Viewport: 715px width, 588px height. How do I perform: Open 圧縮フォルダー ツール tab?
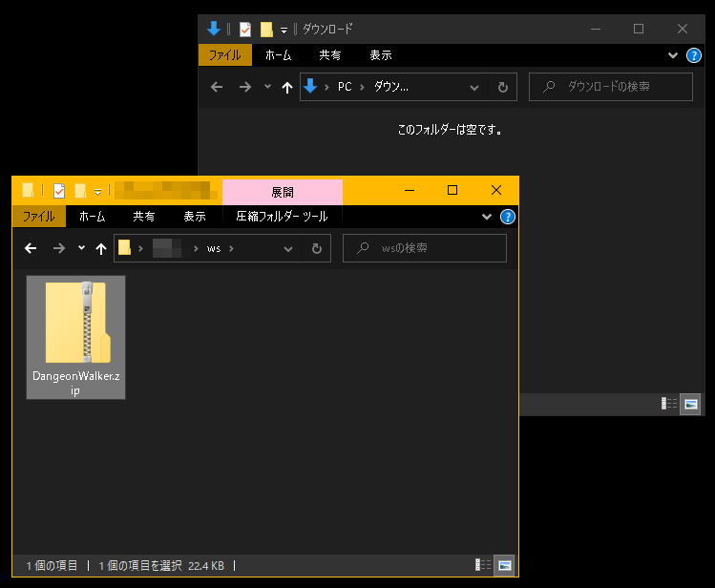(x=282, y=217)
